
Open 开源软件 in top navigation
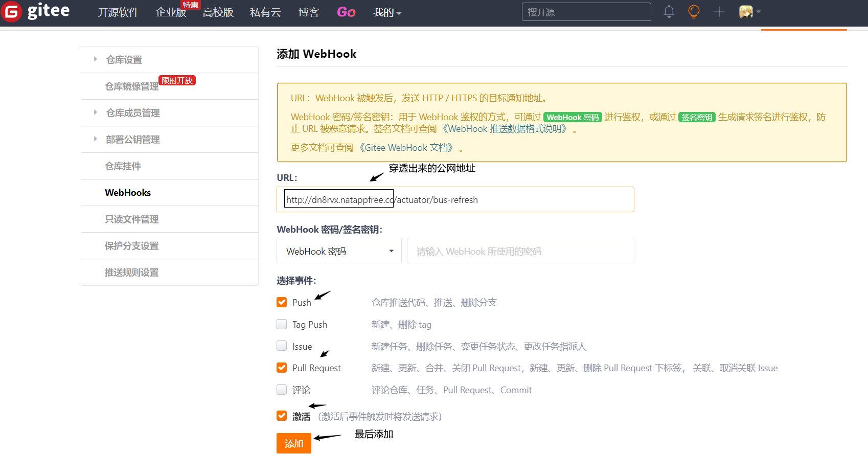tap(118, 12)
